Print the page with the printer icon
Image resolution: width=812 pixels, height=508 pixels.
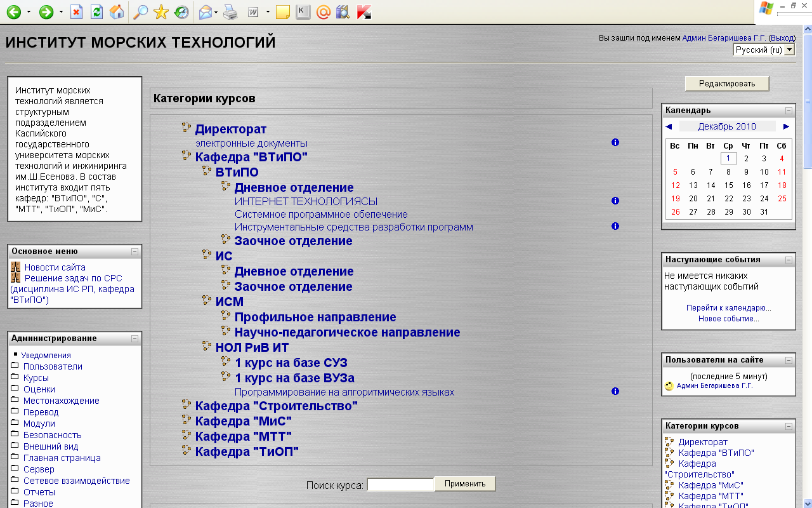(231, 11)
